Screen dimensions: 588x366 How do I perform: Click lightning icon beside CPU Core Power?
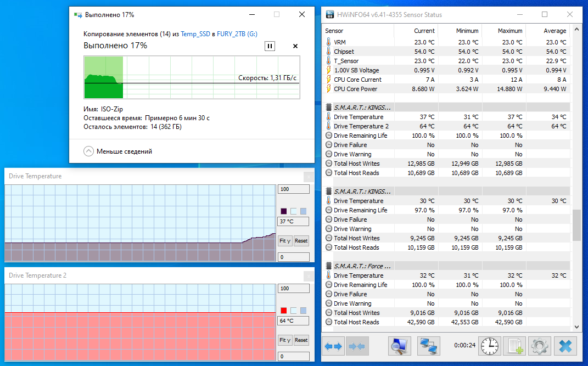tap(329, 89)
